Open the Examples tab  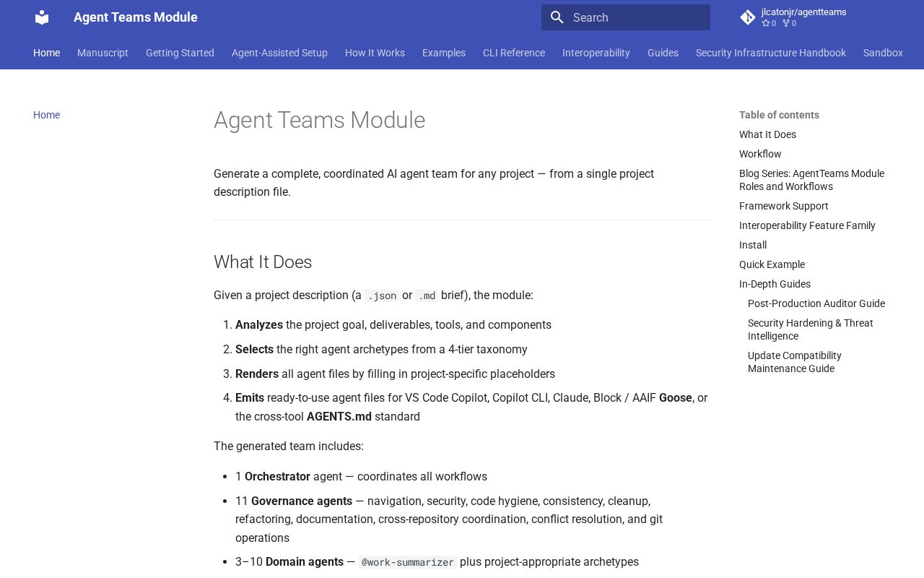click(444, 53)
